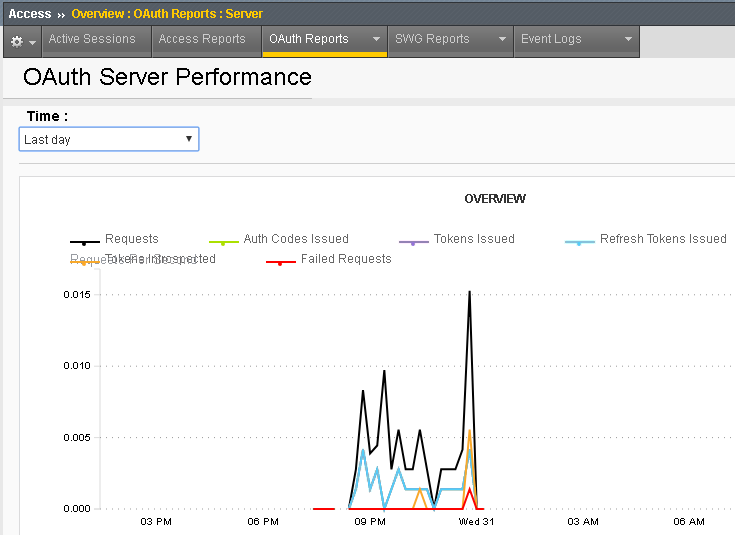Expand the OAuth Reports tab arrow

(x=376, y=39)
